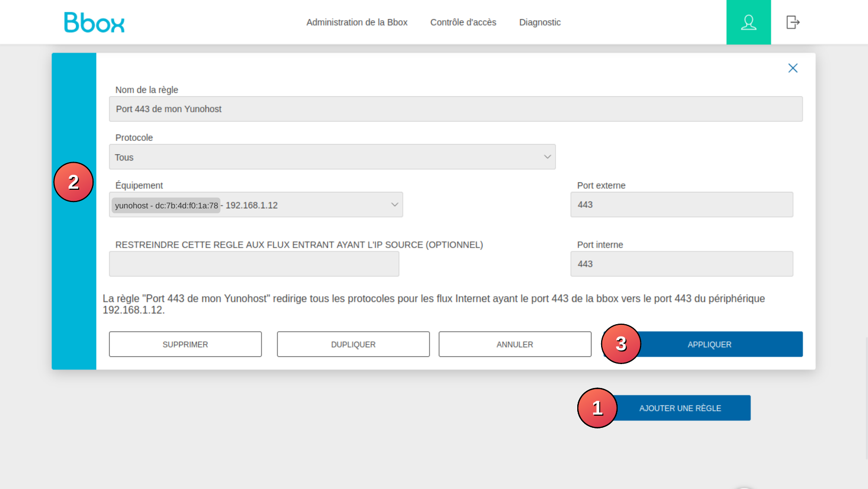This screenshot has height=489, width=868.
Task: Go to the Diagnostic menu
Action: (540, 22)
